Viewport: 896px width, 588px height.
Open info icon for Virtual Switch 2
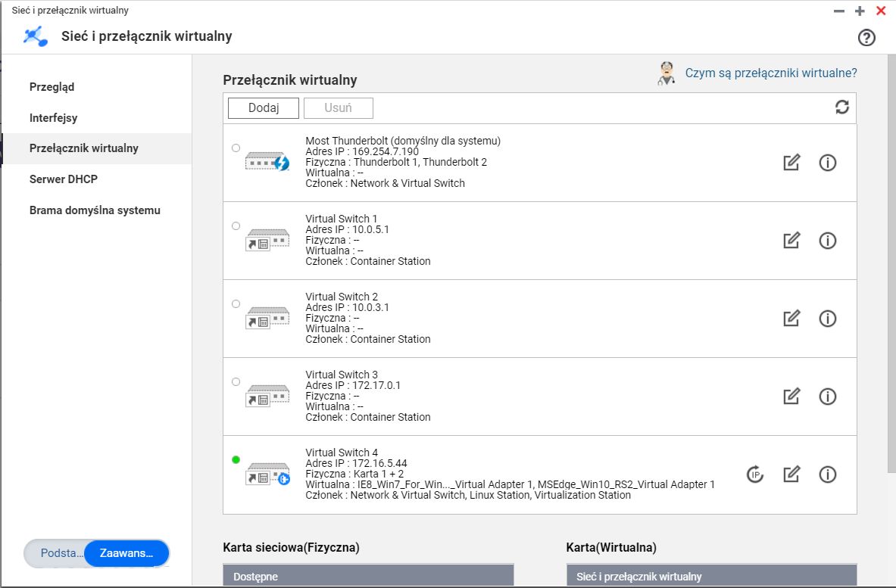click(827, 319)
